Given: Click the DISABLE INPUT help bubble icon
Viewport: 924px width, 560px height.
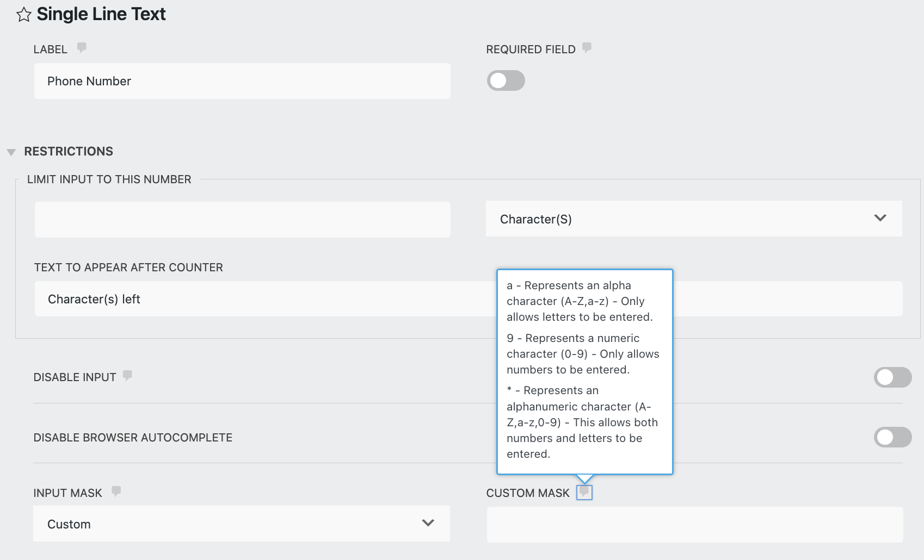Looking at the screenshot, I should (127, 376).
